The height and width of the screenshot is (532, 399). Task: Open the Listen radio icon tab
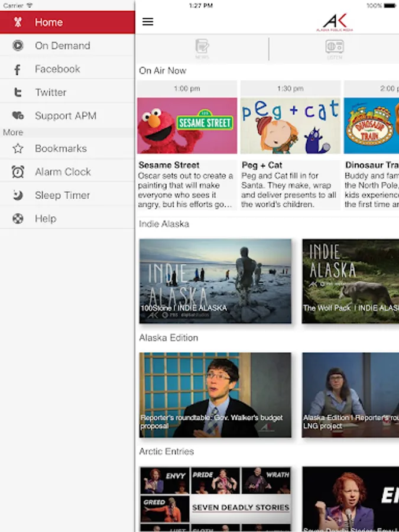335,49
